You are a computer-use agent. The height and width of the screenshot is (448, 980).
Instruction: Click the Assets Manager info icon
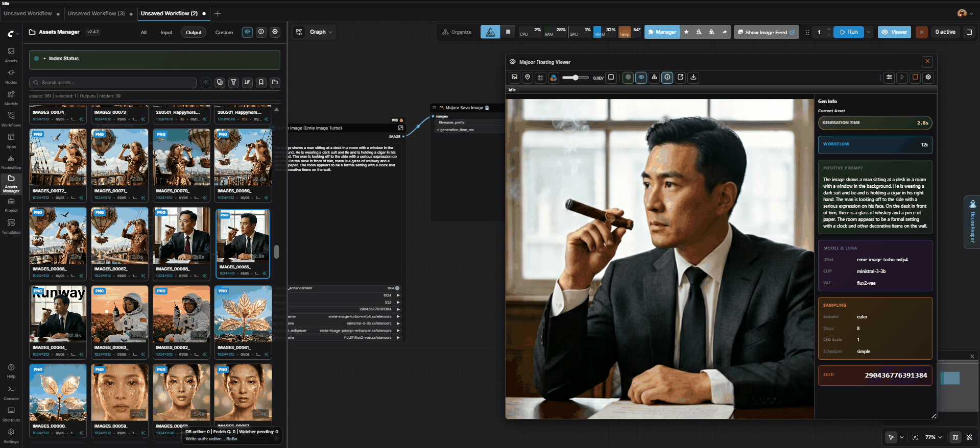coord(261,32)
